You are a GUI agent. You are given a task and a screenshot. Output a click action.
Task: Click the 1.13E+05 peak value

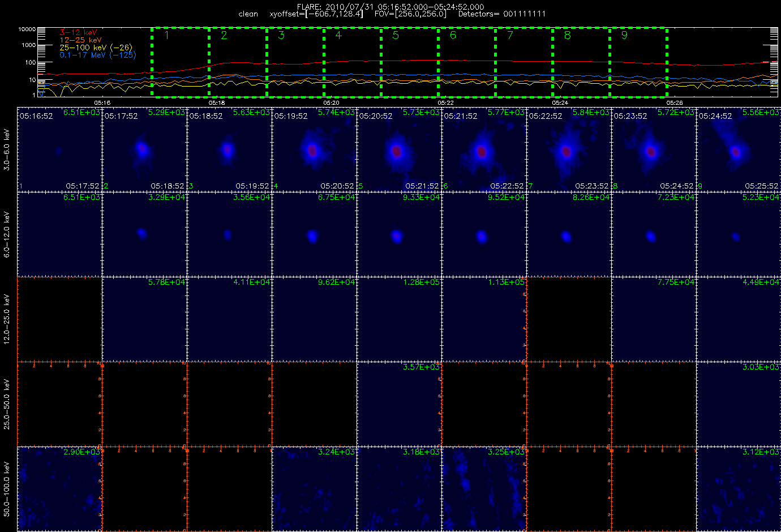pos(506,282)
